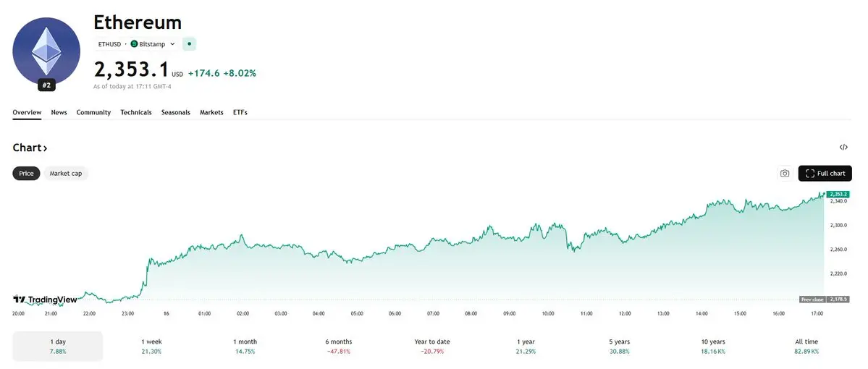Expand the Chart section heading arrow

(x=45, y=148)
